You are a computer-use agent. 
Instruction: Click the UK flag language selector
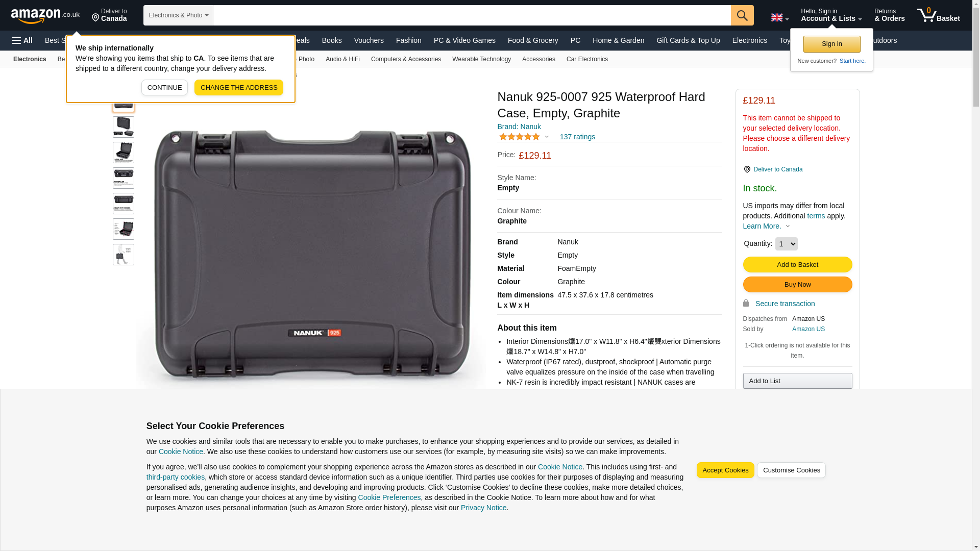point(779,17)
